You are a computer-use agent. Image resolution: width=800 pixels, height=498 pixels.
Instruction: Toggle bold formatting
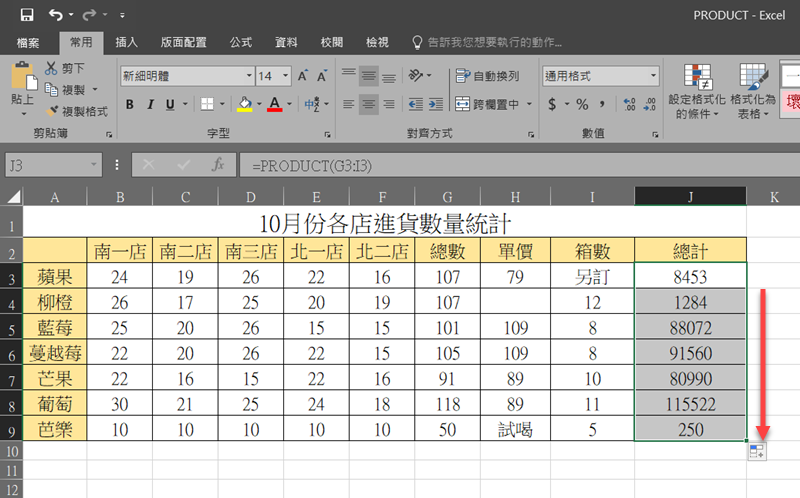tap(130, 104)
